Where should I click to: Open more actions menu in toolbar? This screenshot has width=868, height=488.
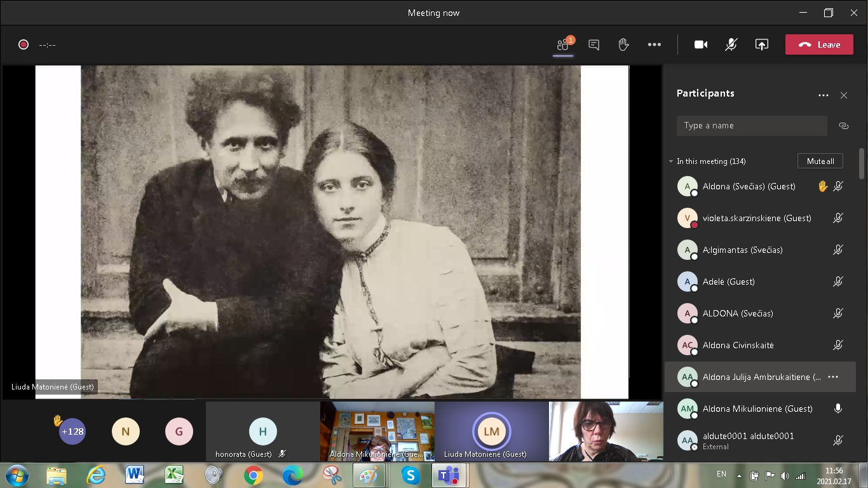654,44
